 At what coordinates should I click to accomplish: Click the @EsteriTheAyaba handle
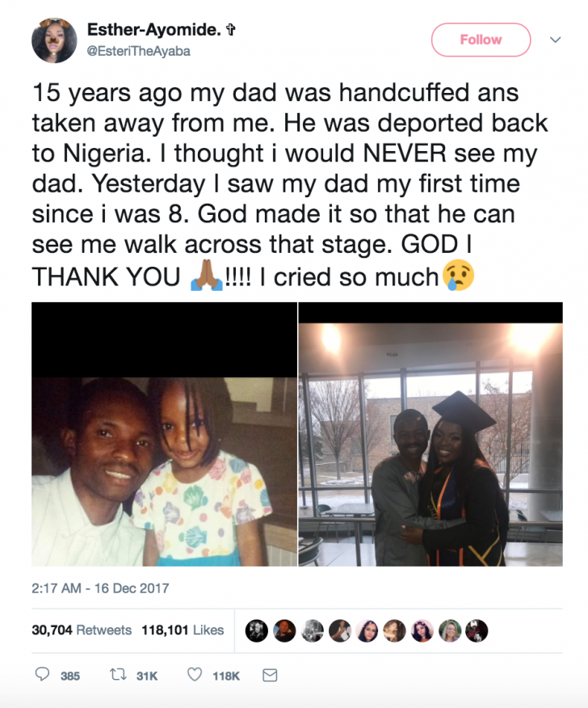[x=138, y=50]
